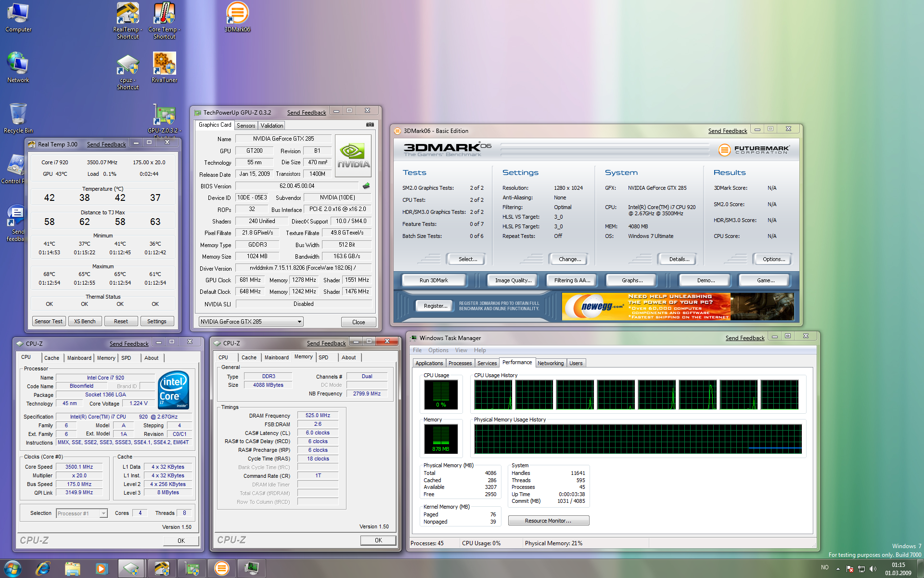Switch to Processes tab in Task Manager

[x=460, y=363]
